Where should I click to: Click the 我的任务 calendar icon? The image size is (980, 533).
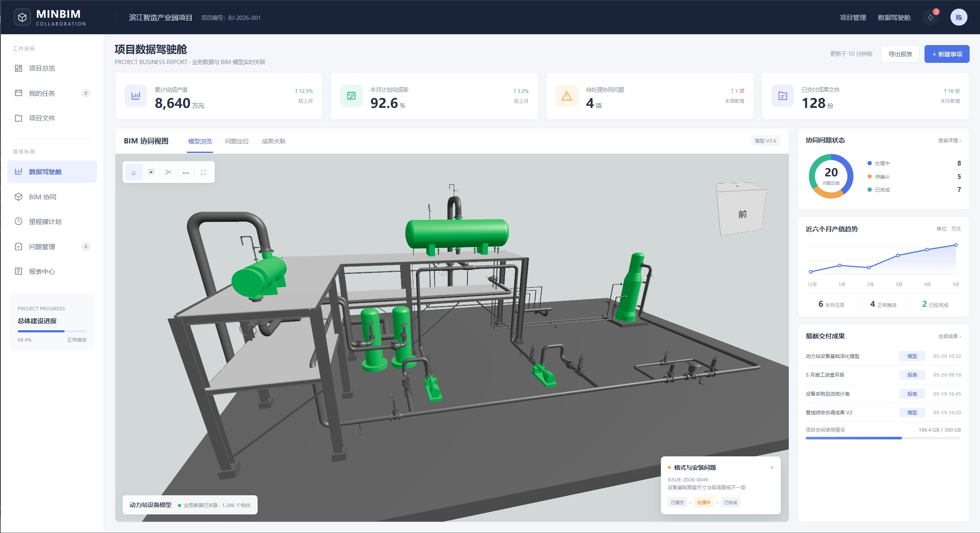pyautogui.click(x=18, y=93)
